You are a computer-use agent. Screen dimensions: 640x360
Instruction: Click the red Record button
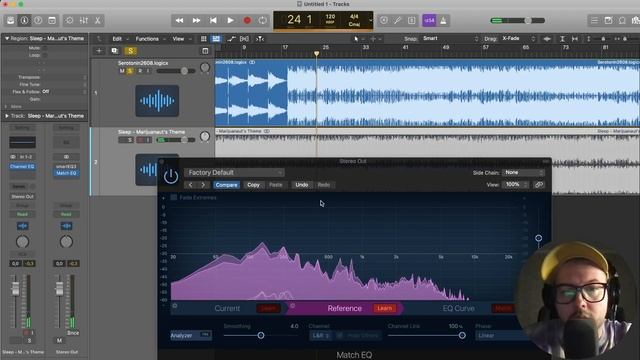[x=247, y=20]
